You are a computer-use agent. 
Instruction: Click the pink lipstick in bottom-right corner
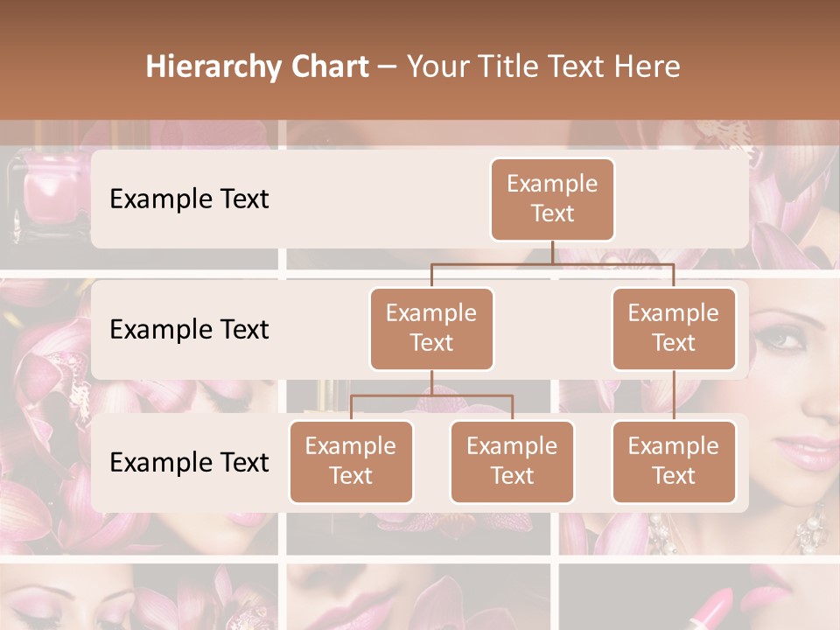coord(718,607)
